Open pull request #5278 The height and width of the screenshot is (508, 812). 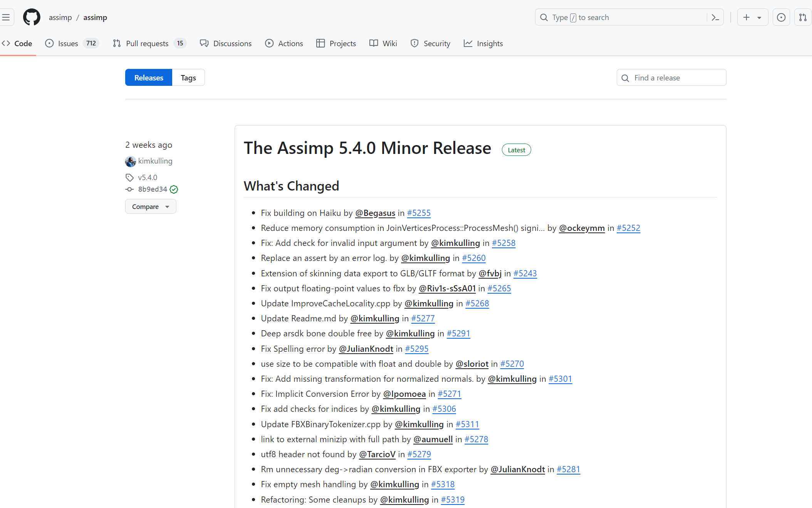(476, 439)
